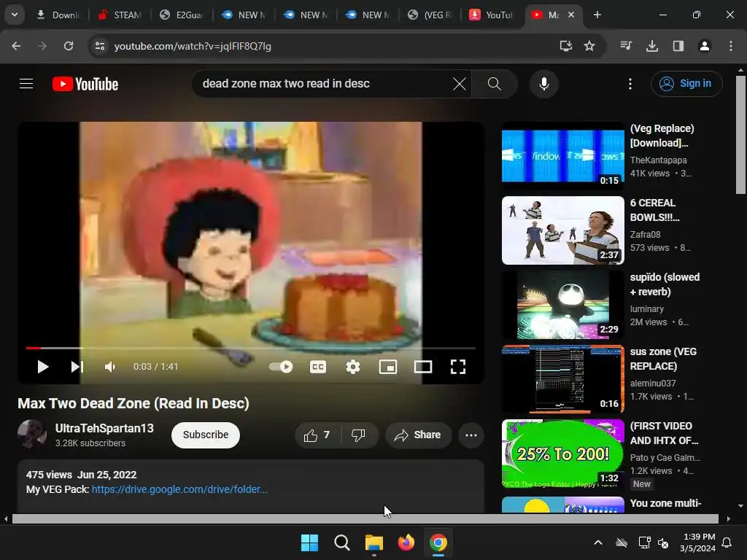The width and height of the screenshot is (747, 560).
Task: Open taskbar clock showing 1:39 PM
Action: 697,542
